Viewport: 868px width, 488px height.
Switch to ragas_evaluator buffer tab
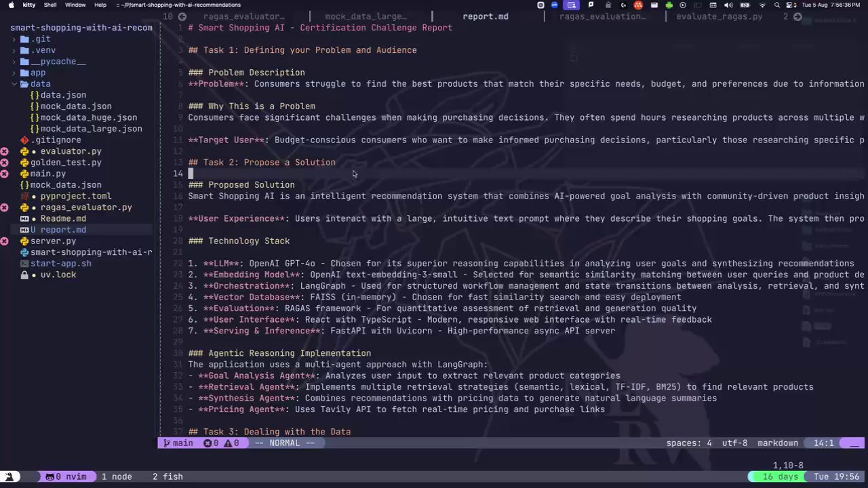(243, 16)
